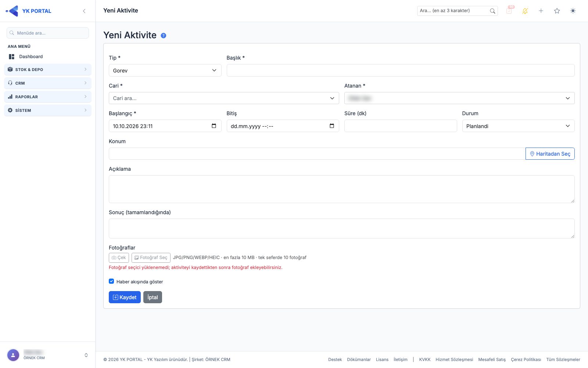The height and width of the screenshot is (368, 588).
Task: Focus the Konum text field
Action: [317, 154]
